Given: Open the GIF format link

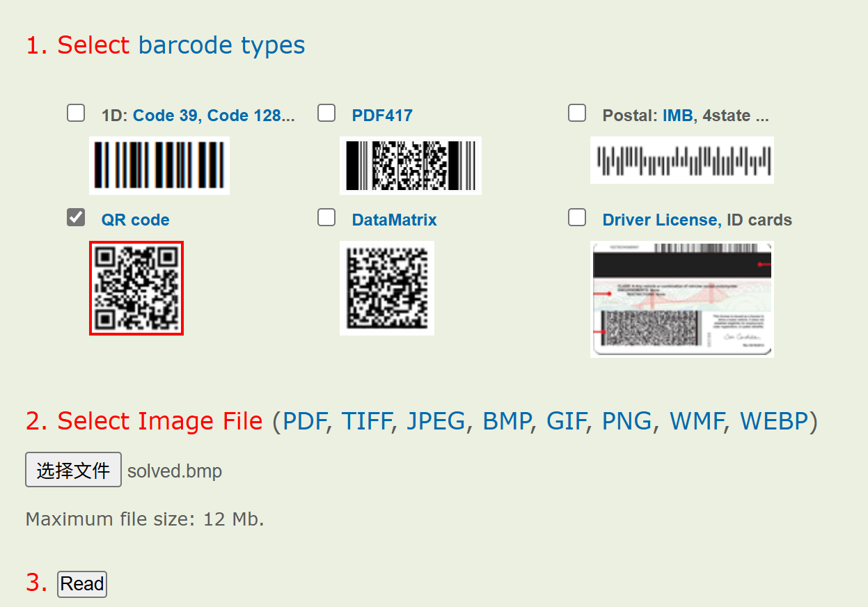Looking at the screenshot, I should pyautogui.click(x=566, y=421).
